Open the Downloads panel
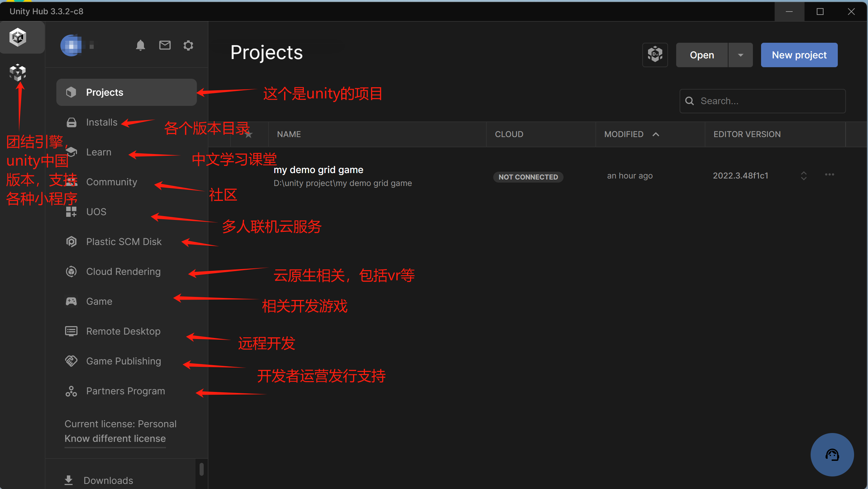 [x=108, y=481]
